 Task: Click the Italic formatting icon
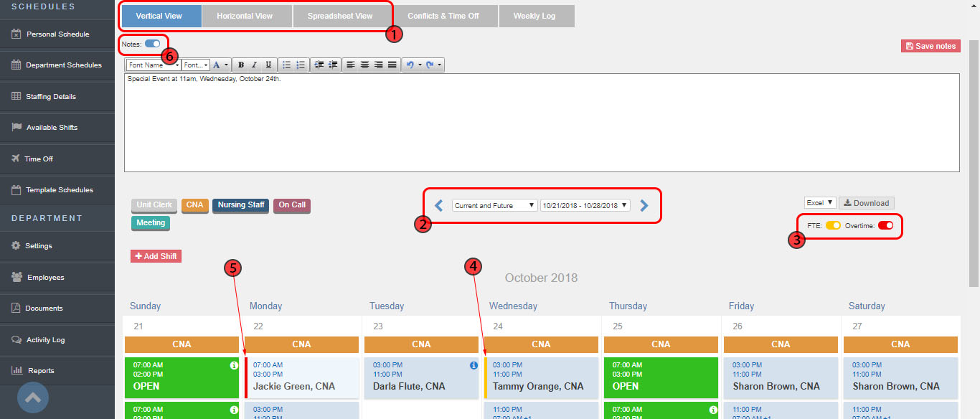(x=254, y=65)
